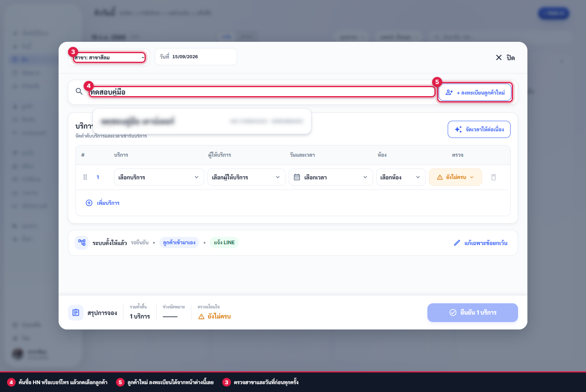Click the search magnifier icon
586x392 pixels.
coord(79,91)
